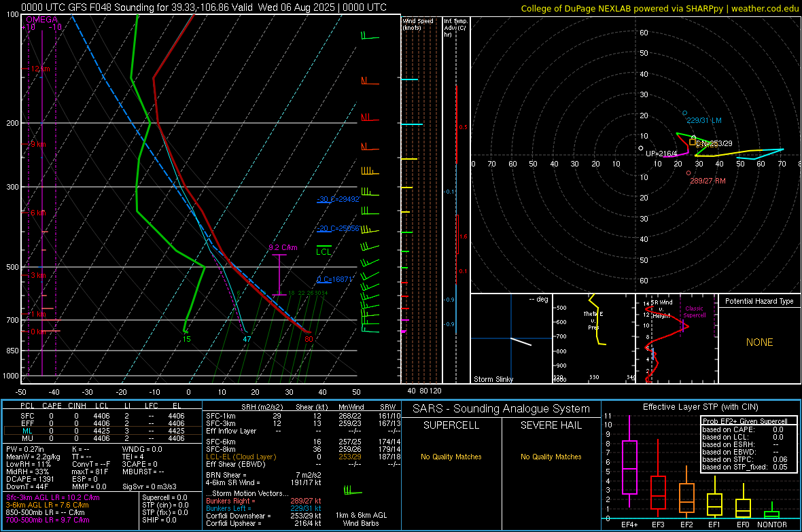Image resolution: width=802 pixels, height=532 pixels.
Task: Click the DownT = 44F value
Action: tap(27, 487)
